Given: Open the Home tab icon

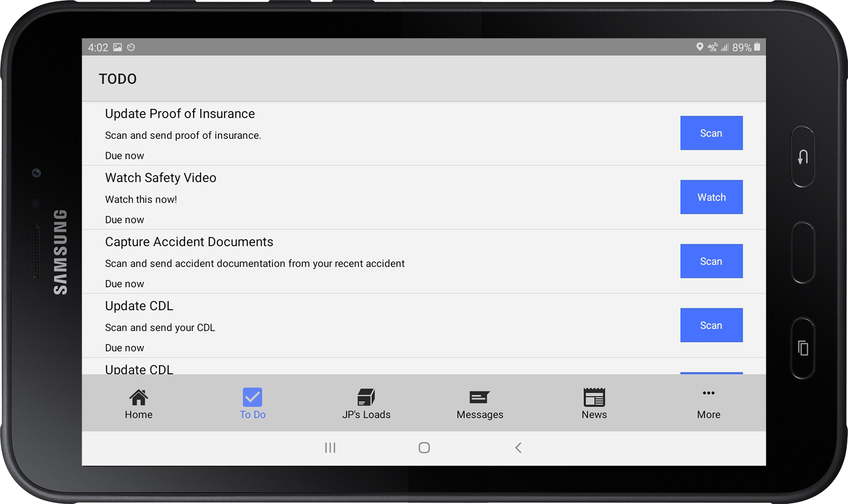Looking at the screenshot, I should click(138, 397).
